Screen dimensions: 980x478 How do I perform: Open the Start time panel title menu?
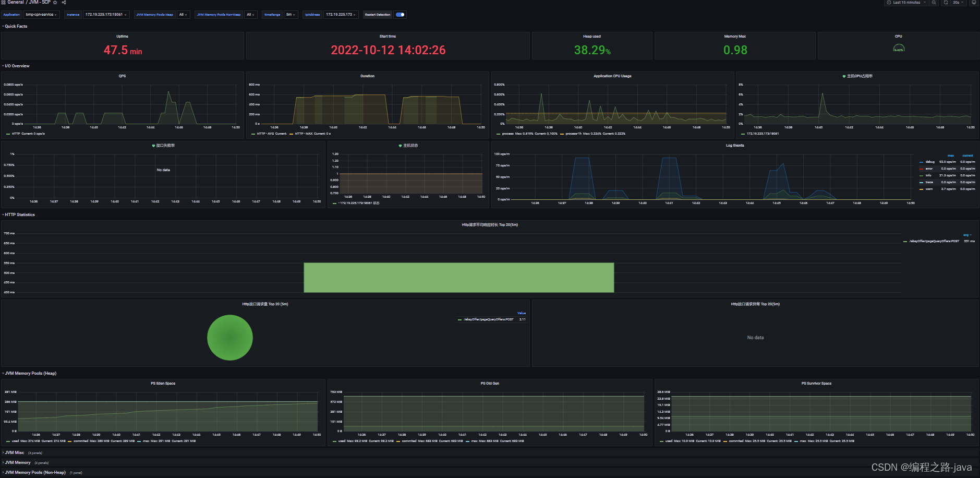pyautogui.click(x=388, y=37)
